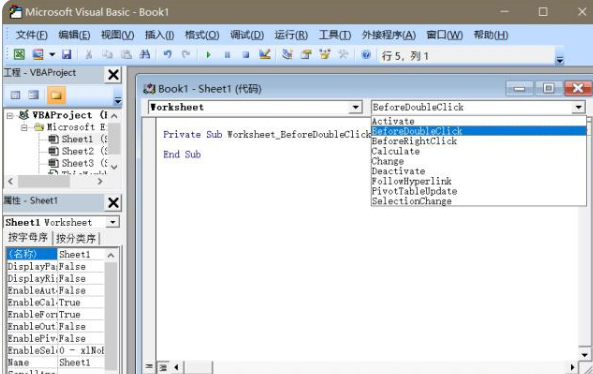Toggle Folders view in project panel
This screenshot has width=593, height=374.
56,95
